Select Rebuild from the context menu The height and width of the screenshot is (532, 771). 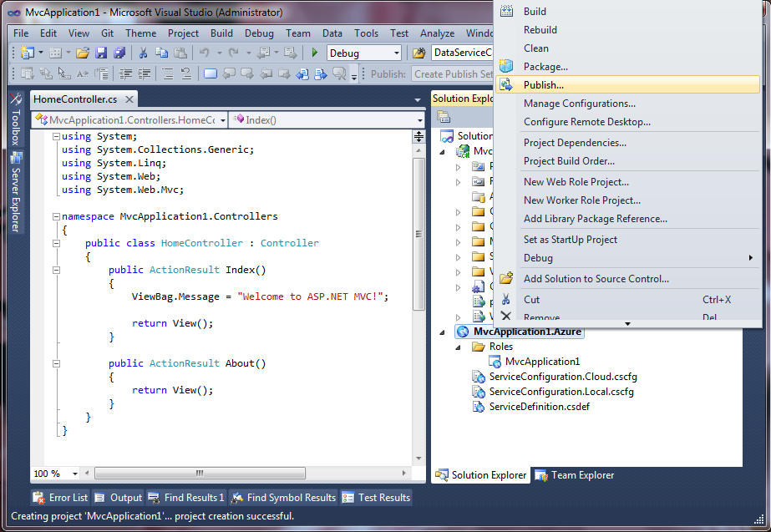point(628,29)
